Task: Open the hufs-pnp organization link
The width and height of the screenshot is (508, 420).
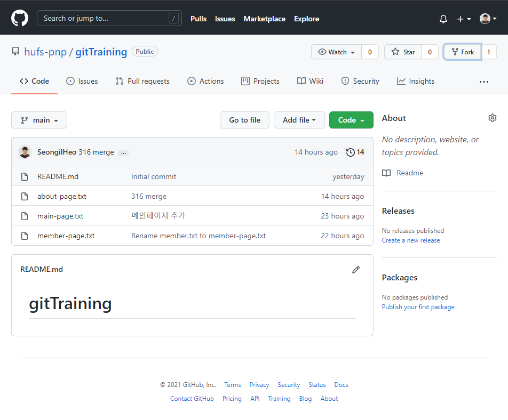Action: coord(45,52)
